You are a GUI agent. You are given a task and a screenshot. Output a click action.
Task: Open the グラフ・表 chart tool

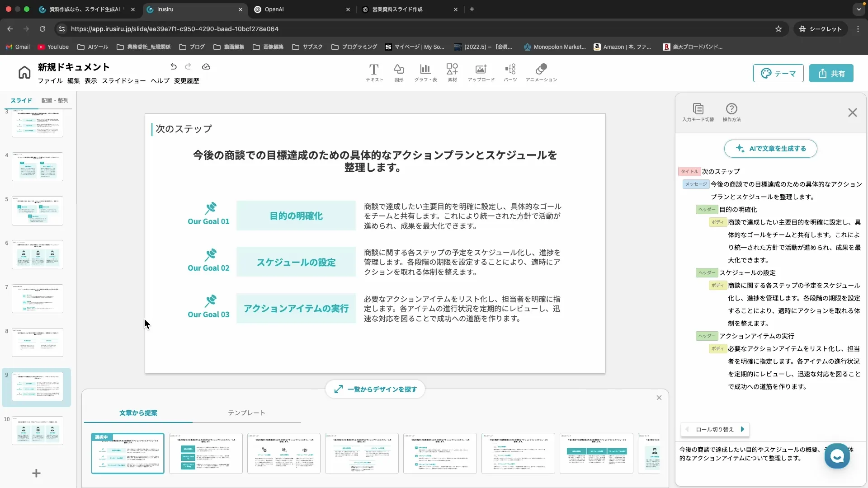(425, 72)
